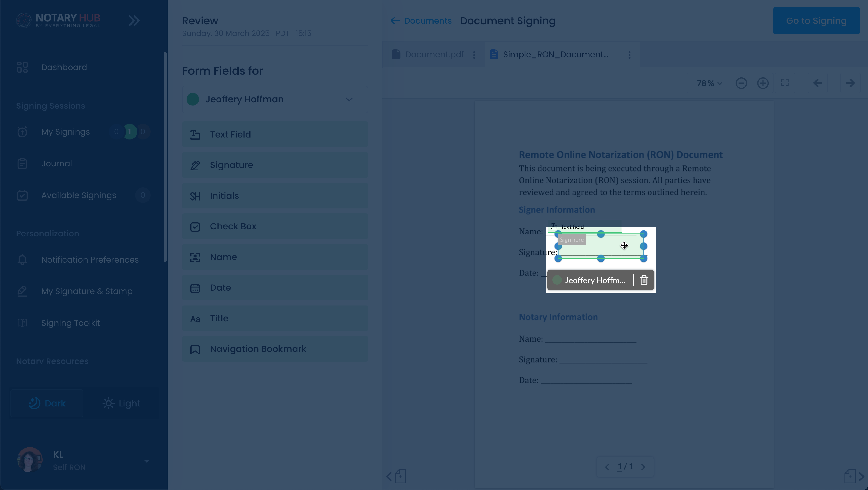This screenshot has width=868, height=490.
Task: Add a Check Box form field
Action: click(x=275, y=226)
